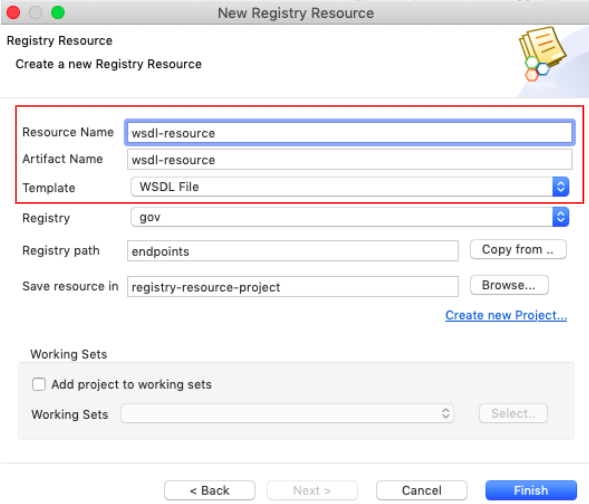Go back with the < Back button
This screenshot has width=589, height=504.
[x=210, y=490]
